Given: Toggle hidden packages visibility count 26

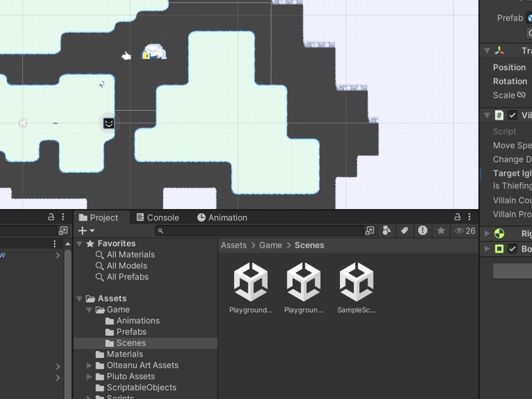Looking at the screenshot, I should click(x=465, y=231).
